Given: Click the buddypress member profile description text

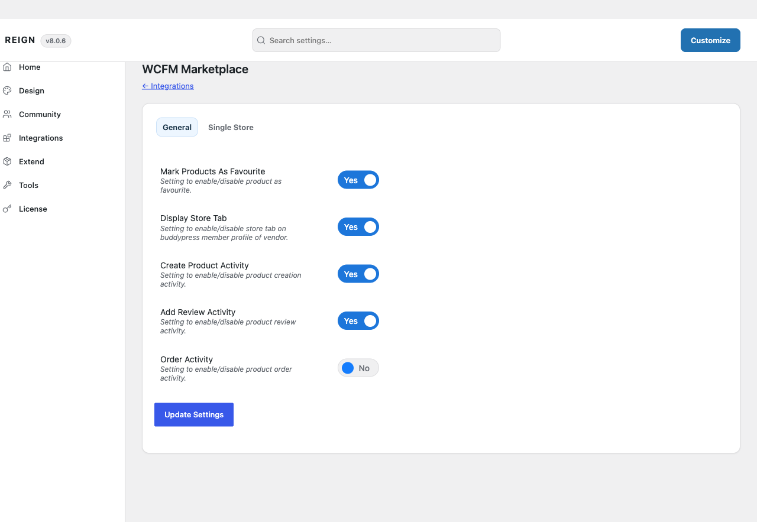Looking at the screenshot, I should [224, 233].
